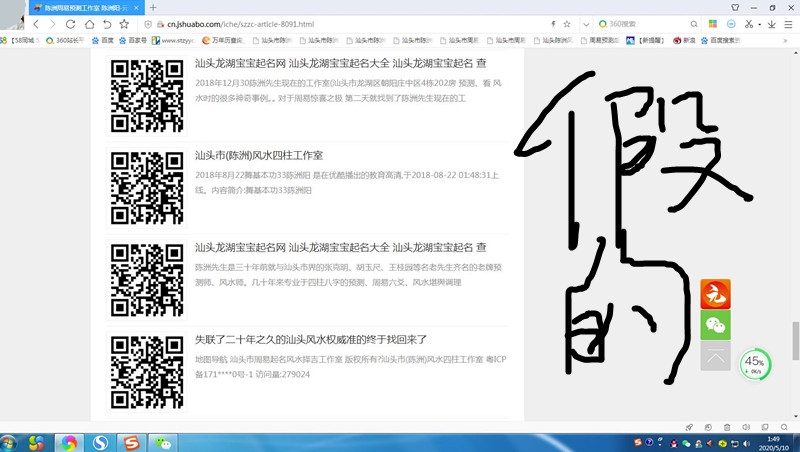Expand the screenshot tool dropdown arrow
The image size is (800, 452).
point(761,23)
